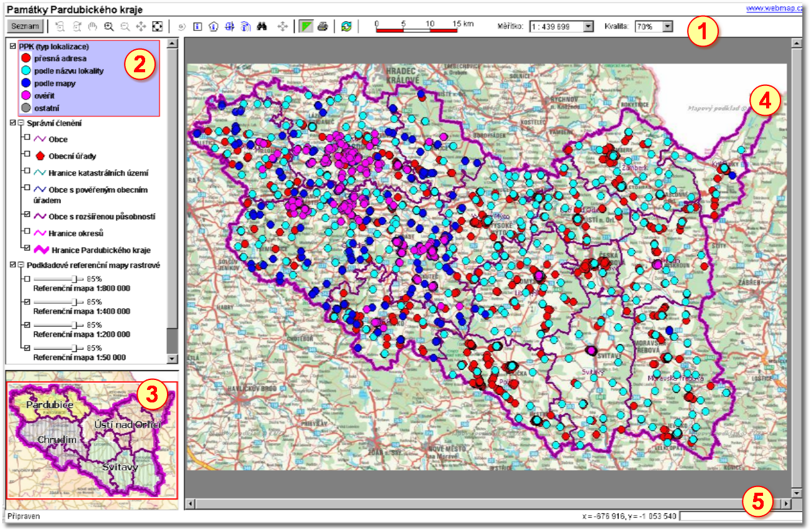Screen dimensions: 811x532
Task: Click Pardubice region in overview map
Action: coord(50,405)
